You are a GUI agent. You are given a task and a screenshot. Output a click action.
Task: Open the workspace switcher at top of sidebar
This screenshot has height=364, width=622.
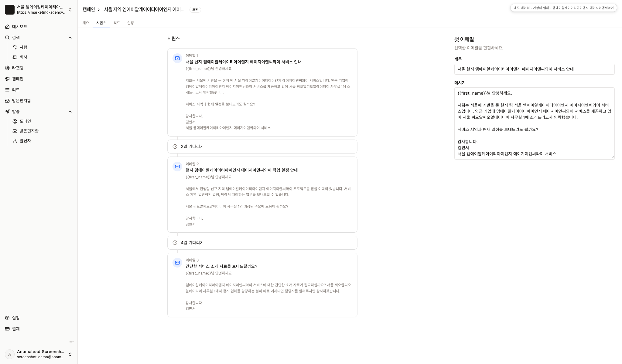39,10
